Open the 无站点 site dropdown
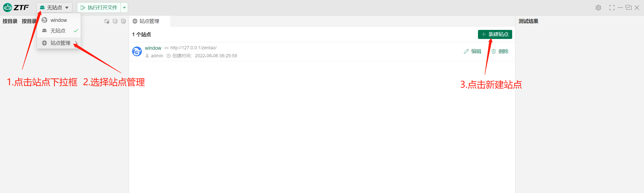Viewport: 644px width, 193px height. tap(54, 8)
